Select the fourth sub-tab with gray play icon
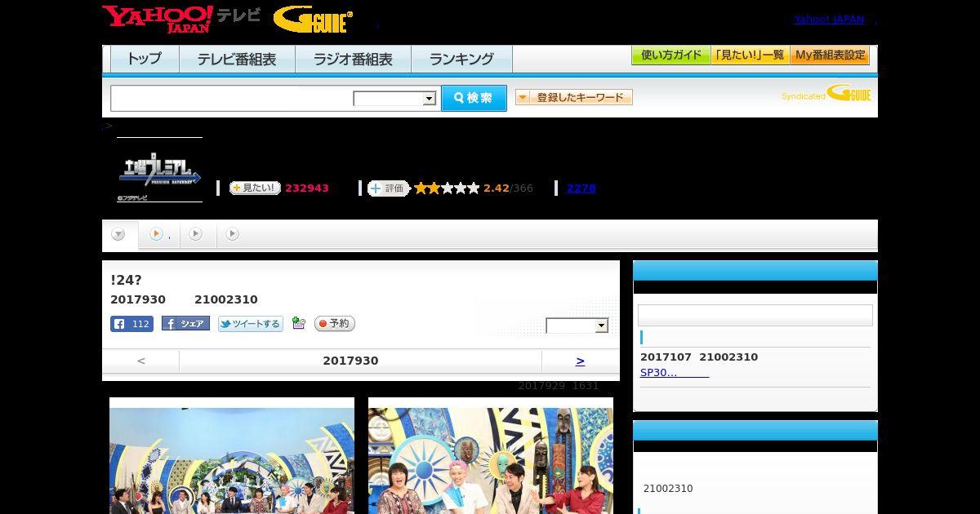The height and width of the screenshot is (514, 980). point(233,234)
